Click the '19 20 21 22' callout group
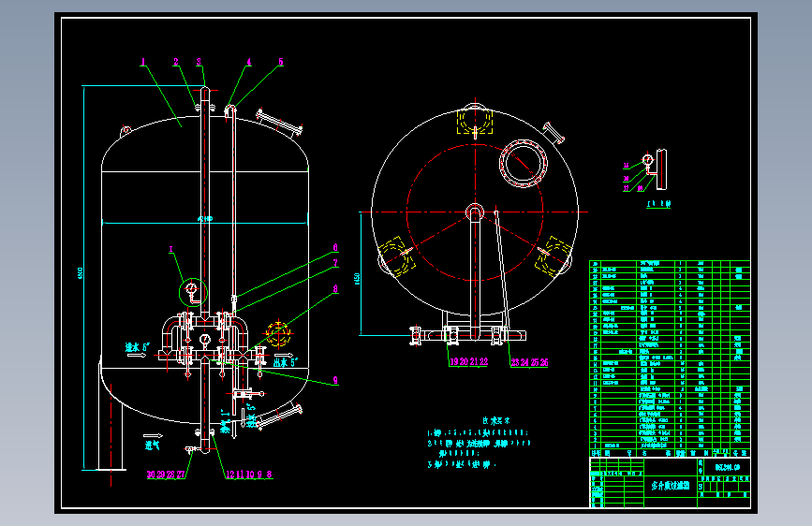This screenshot has width=812, height=526. 468,362
